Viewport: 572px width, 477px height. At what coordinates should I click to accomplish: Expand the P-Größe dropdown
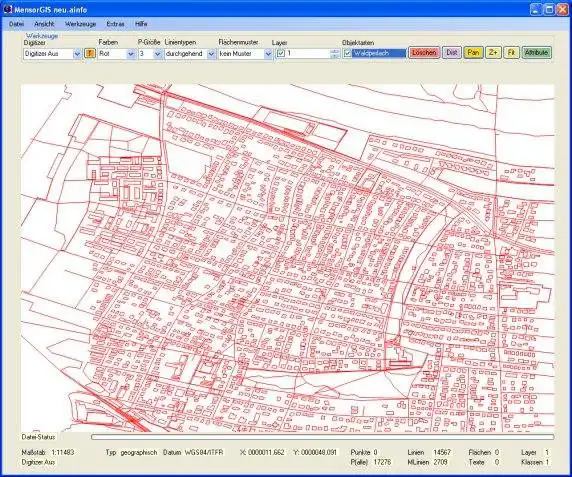pyautogui.click(x=158, y=54)
